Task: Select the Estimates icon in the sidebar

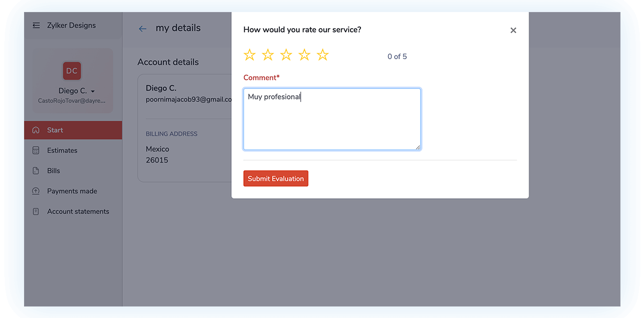Action: tap(35, 150)
